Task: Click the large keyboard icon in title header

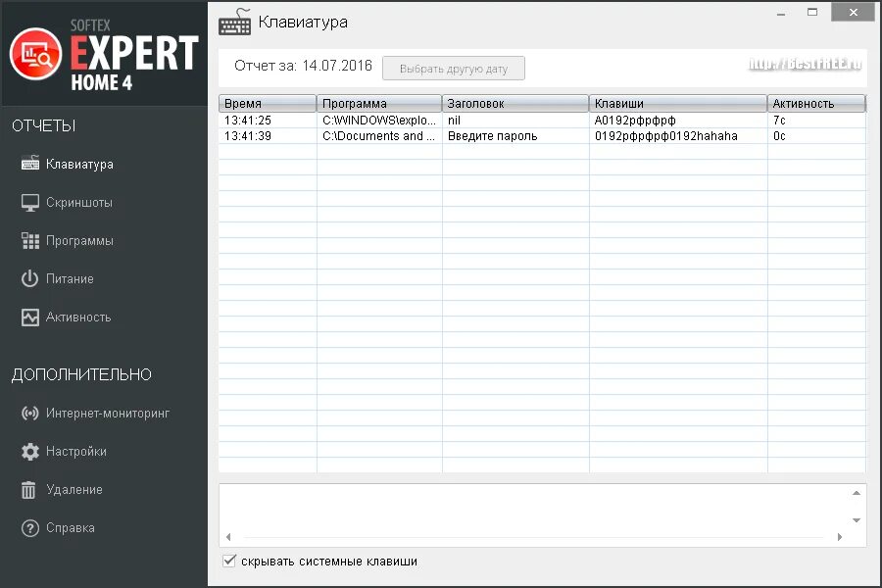Action: pyautogui.click(x=235, y=23)
